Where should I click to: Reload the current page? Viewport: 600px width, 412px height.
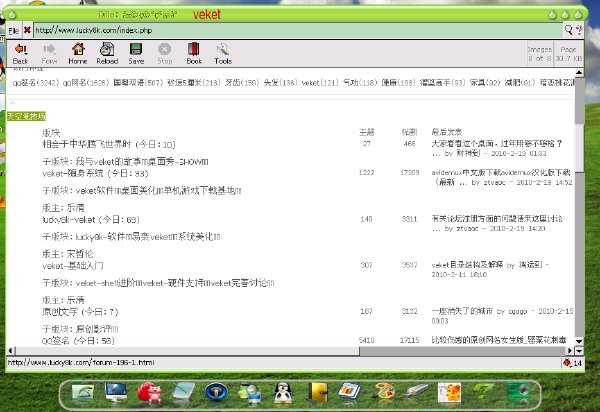107,53
